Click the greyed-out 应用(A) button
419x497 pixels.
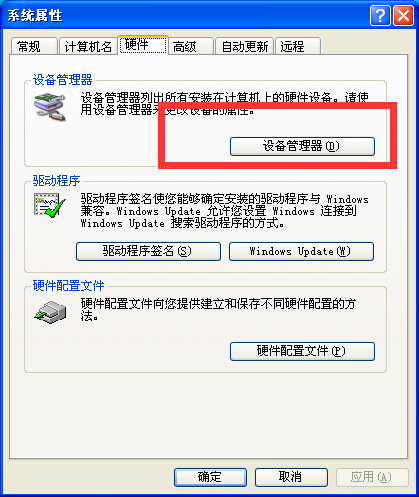click(372, 477)
